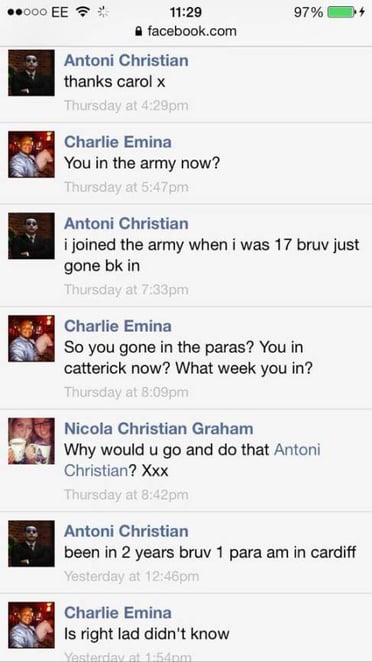Image resolution: width=372 pixels, height=662 pixels.
Task: Click 'Thursday at 4:29pm' timestamp
Action: tap(126, 105)
